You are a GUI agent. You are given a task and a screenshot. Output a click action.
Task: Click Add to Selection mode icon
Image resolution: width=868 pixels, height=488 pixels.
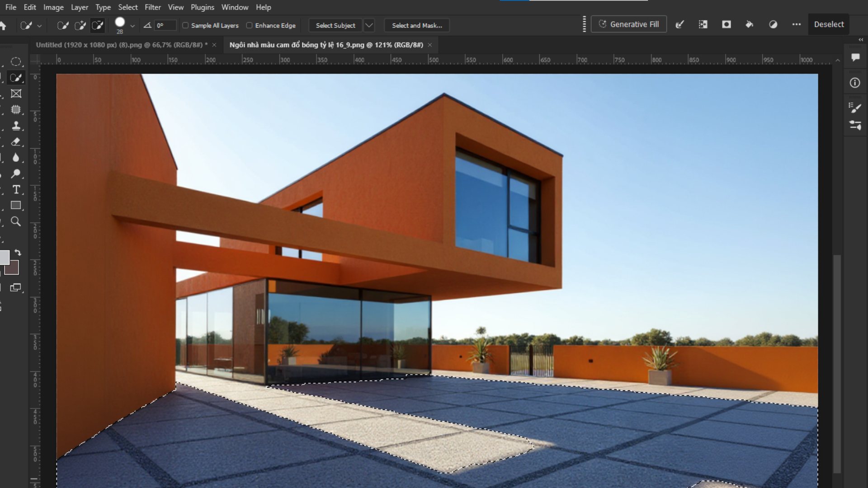point(80,25)
